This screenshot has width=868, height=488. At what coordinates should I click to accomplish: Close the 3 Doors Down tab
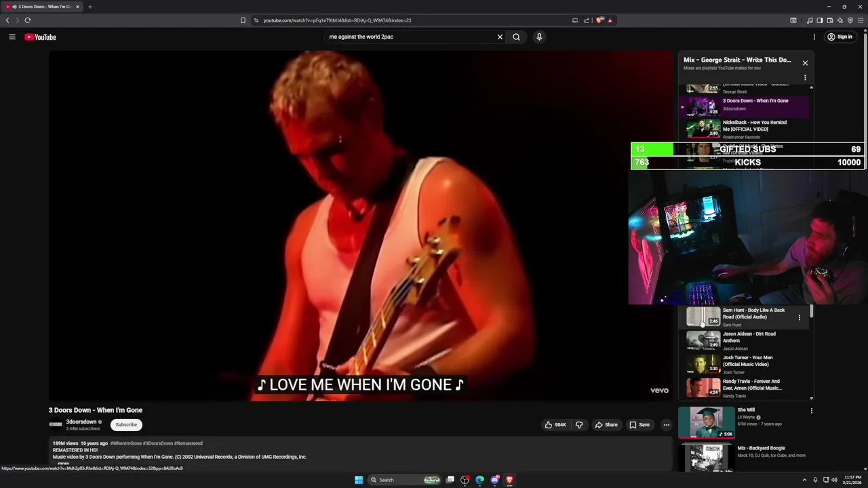point(77,7)
